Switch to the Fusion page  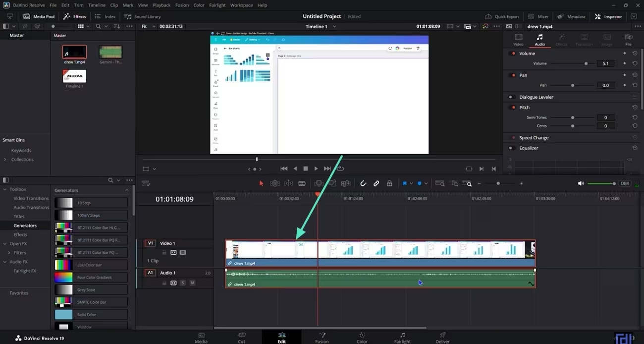pos(322,338)
